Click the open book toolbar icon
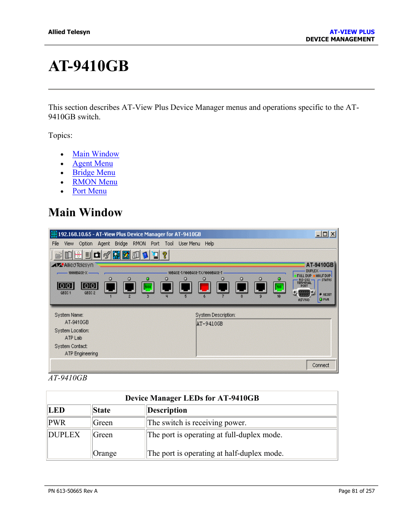 point(68,255)
